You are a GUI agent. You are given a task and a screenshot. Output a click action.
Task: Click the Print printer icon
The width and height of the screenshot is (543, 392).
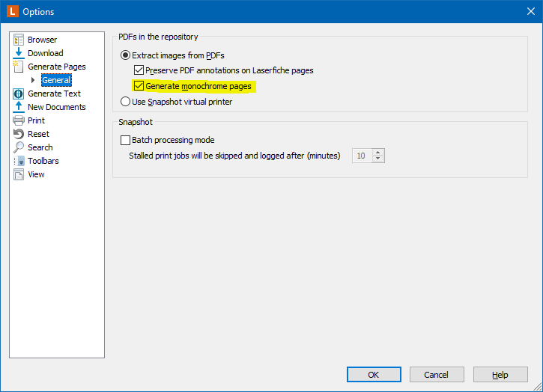point(19,120)
